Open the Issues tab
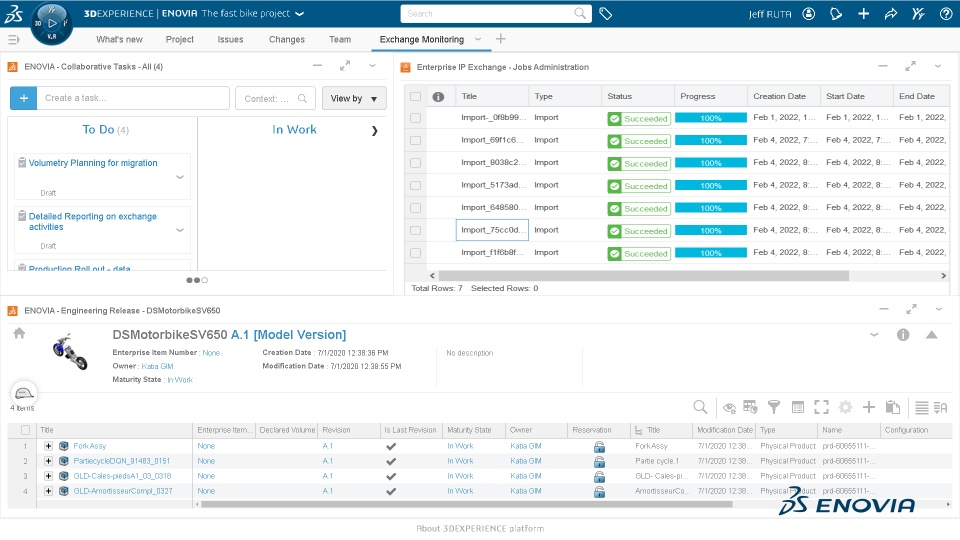This screenshot has height=540, width=960. pos(230,39)
